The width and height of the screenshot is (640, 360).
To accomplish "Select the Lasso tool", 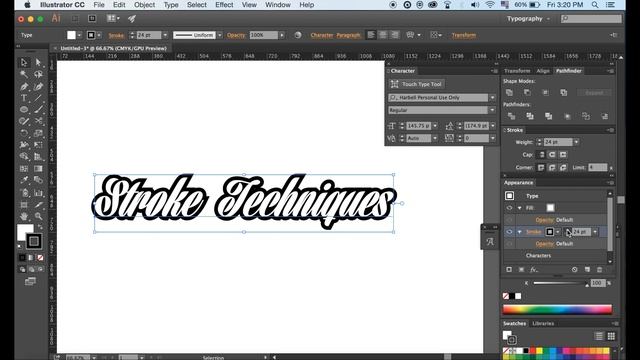I will point(38,74).
